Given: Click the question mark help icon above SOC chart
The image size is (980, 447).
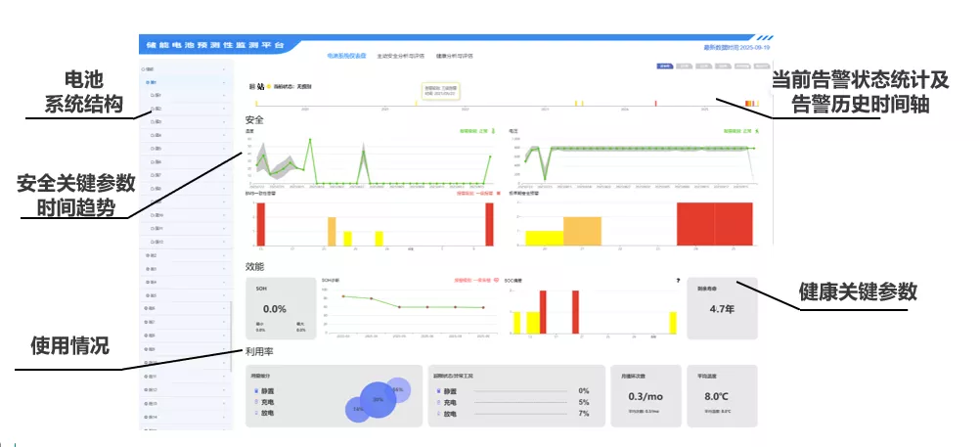Looking at the screenshot, I should pos(678,281).
